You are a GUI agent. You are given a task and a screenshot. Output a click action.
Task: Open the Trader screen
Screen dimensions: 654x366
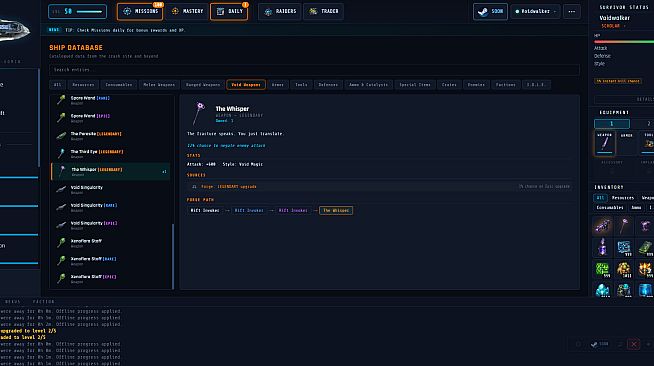tap(324, 11)
